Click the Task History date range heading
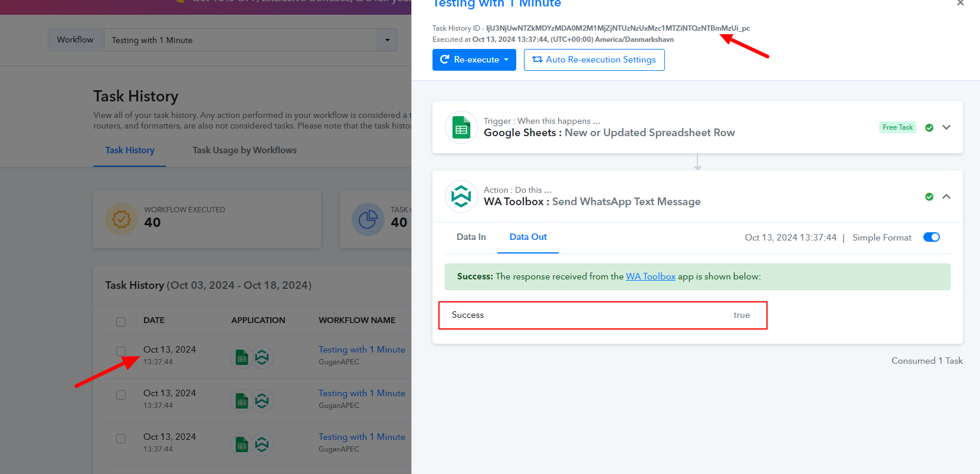This screenshot has height=474, width=980. click(x=208, y=285)
